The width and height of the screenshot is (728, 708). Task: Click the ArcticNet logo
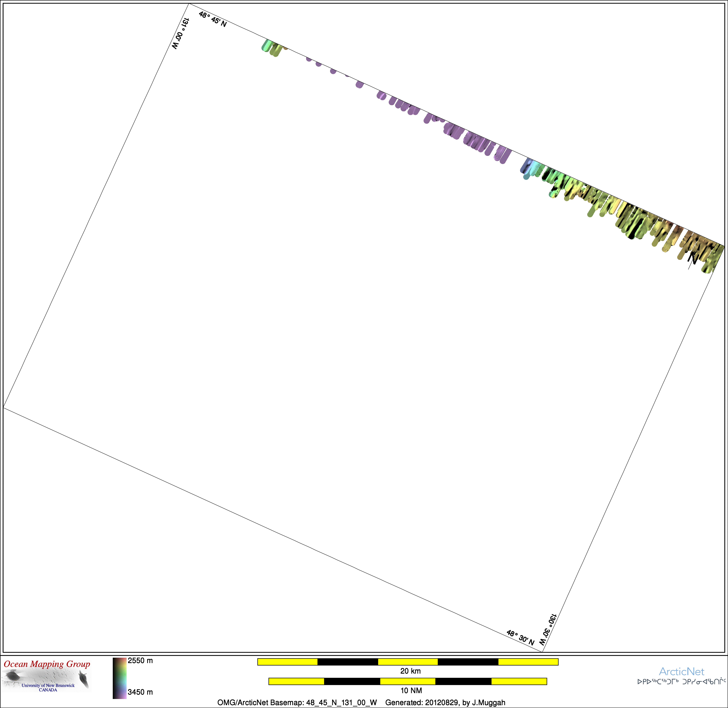pos(682,671)
